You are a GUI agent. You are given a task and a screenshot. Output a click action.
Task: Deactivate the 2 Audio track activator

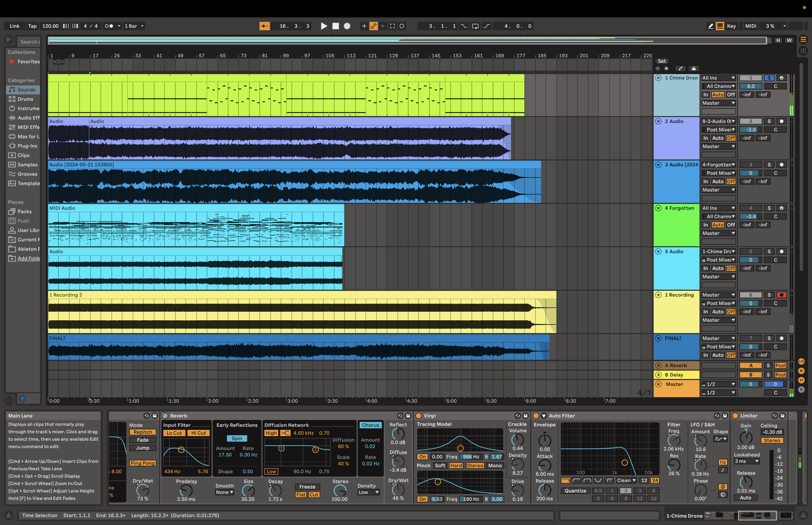click(750, 121)
